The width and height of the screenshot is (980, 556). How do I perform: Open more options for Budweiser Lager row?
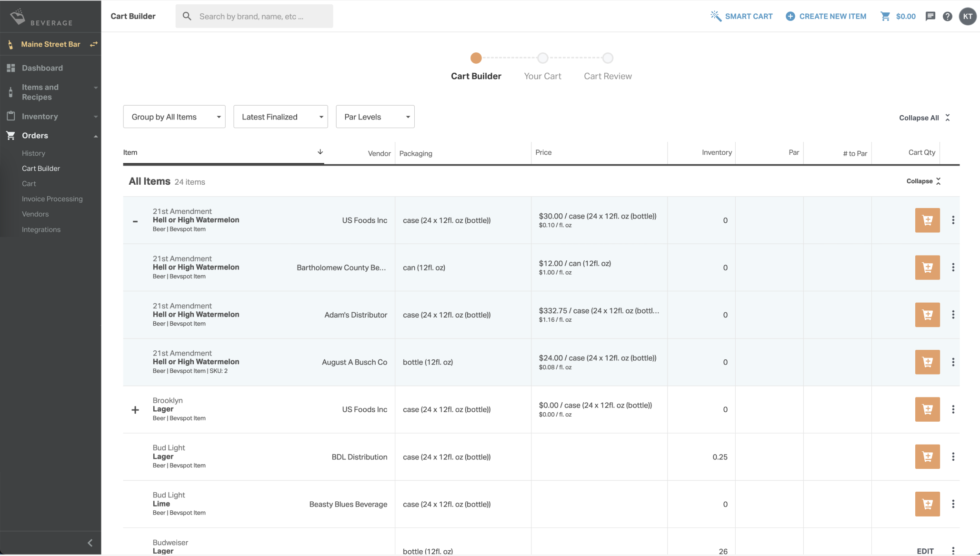(x=953, y=551)
